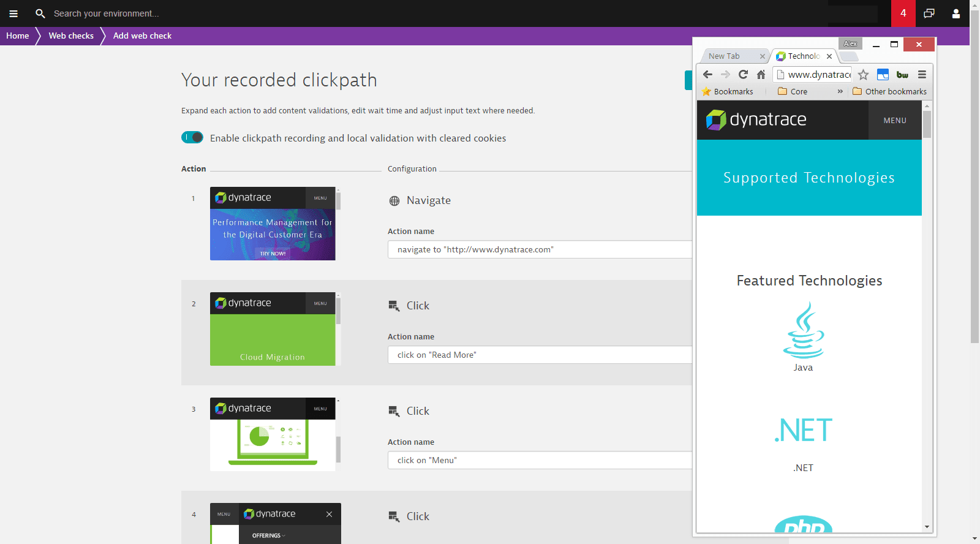Open the user account icon

pos(956,13)
